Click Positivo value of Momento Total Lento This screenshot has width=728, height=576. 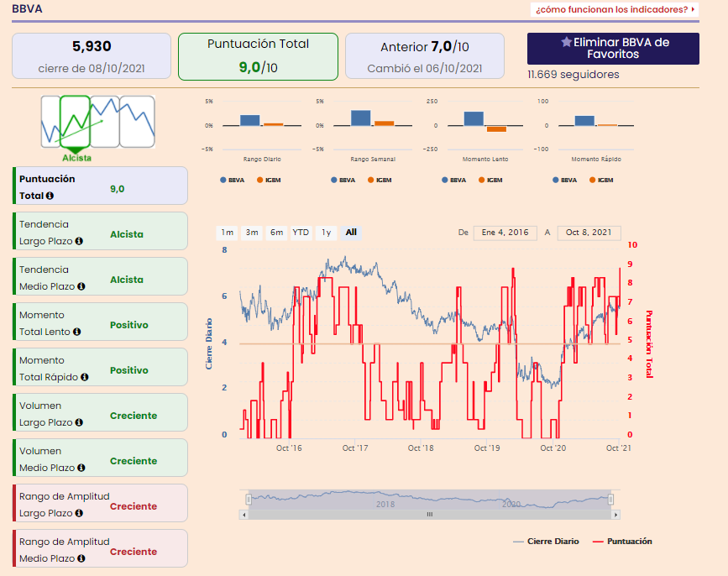(129, 325)
